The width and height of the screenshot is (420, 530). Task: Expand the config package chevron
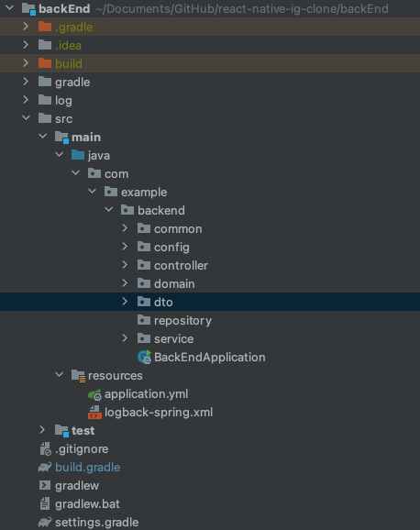click(x=125, y=247)
